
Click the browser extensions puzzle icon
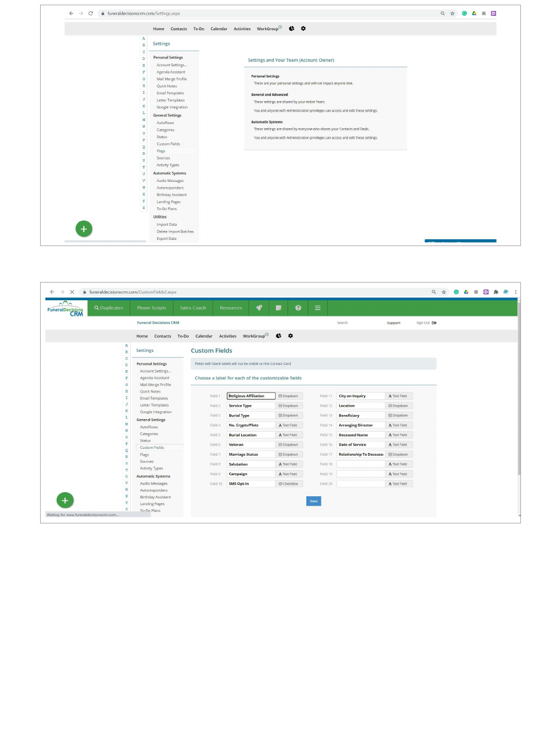pyautogui.click(x=495, y=292)
